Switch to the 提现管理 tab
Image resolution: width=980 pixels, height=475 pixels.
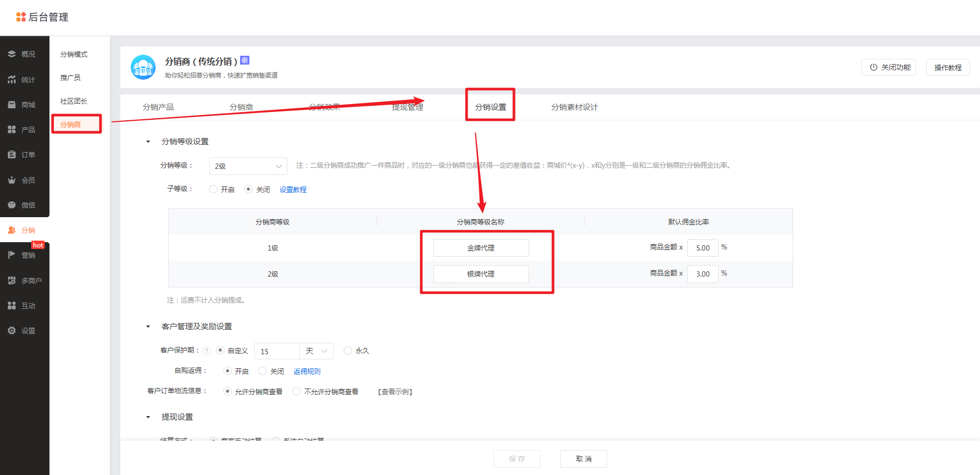[408, 107]
